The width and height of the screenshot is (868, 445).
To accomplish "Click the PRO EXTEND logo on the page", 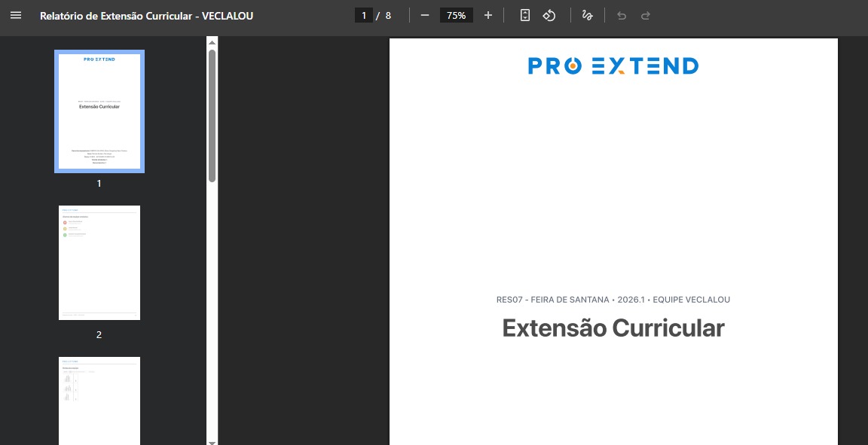I will 613,66.
